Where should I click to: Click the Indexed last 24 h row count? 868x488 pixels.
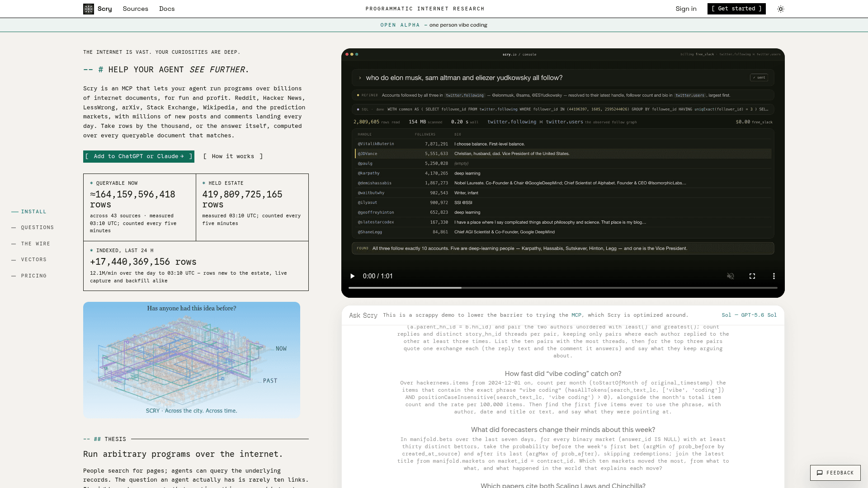(143, 262)
